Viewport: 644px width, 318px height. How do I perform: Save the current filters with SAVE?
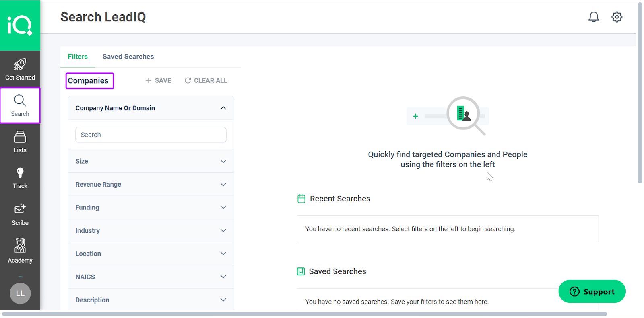tap(158, 80)
